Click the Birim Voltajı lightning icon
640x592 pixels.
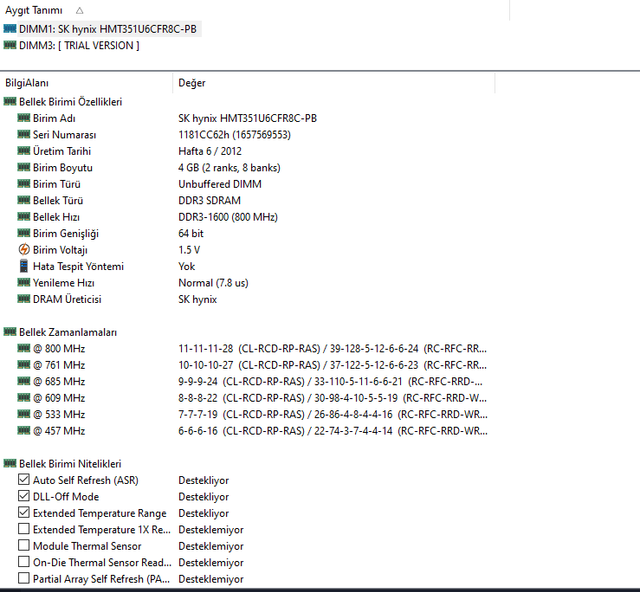24,249
